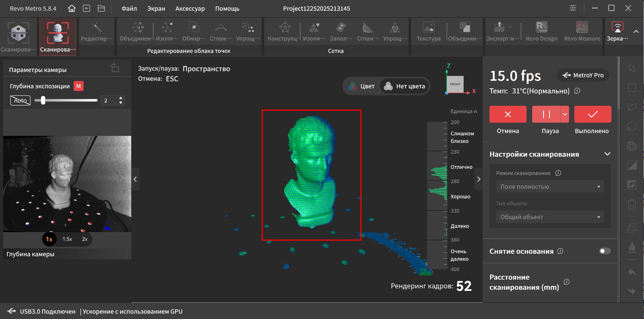Click the exposure depth slider handle
The width and height of the screenshot is (644, 319).
pos(43,100)
